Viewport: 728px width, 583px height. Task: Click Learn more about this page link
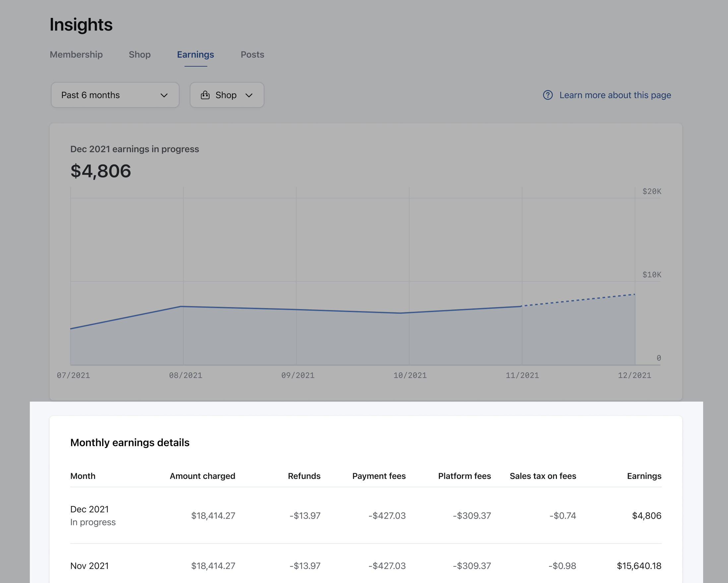(x=615, y=95)
